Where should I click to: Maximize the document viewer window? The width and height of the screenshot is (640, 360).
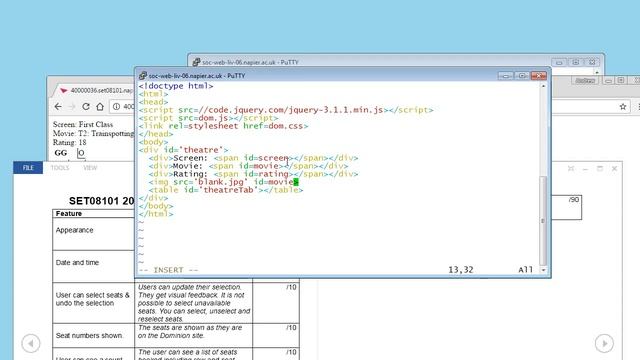(600, 169)
